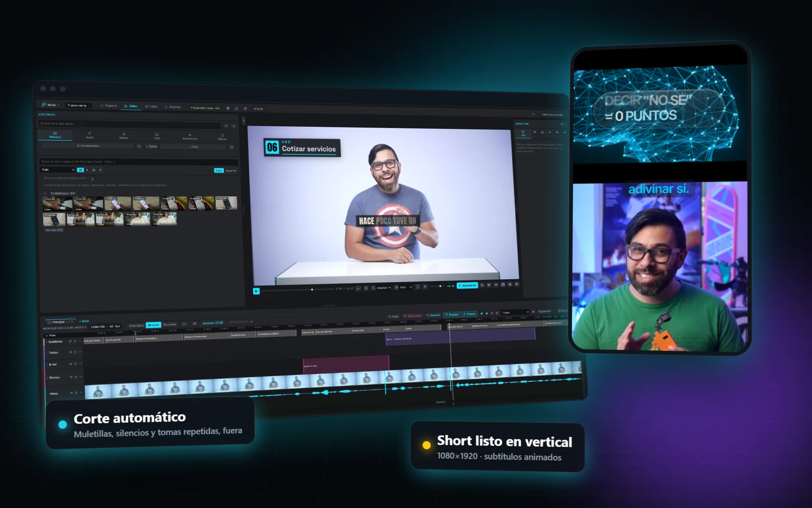812x508 pixels.
Task: Select the Biblioteca content tab
Action: pyautogui.click(x=55, y=135)
